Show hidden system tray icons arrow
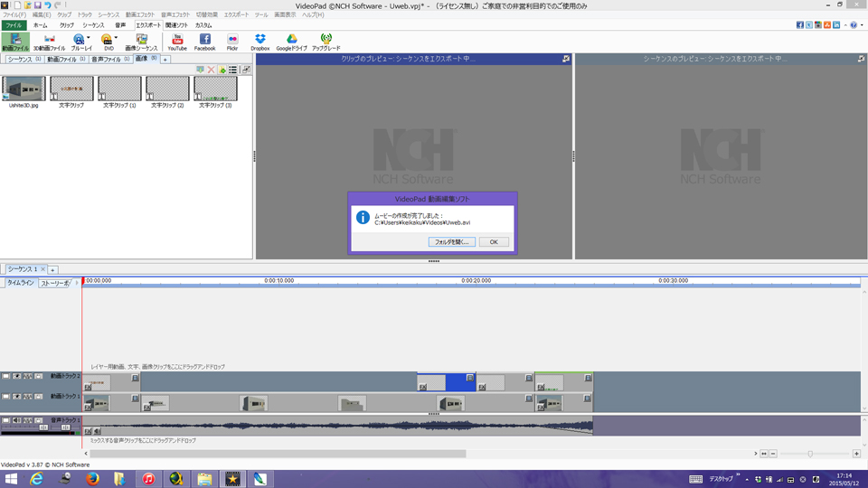 pos(747,479)
